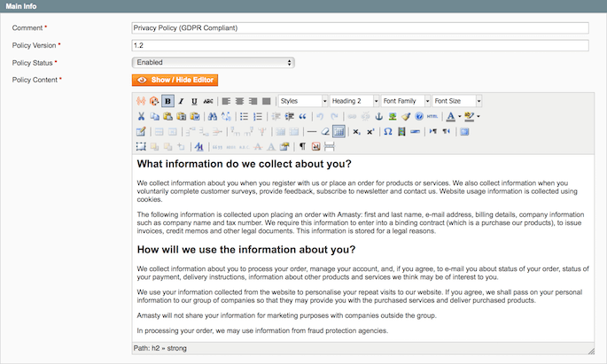Viewport: 607px width, 364px height.
Task: Open the Font Size dropdown
Action: (458, 101)
